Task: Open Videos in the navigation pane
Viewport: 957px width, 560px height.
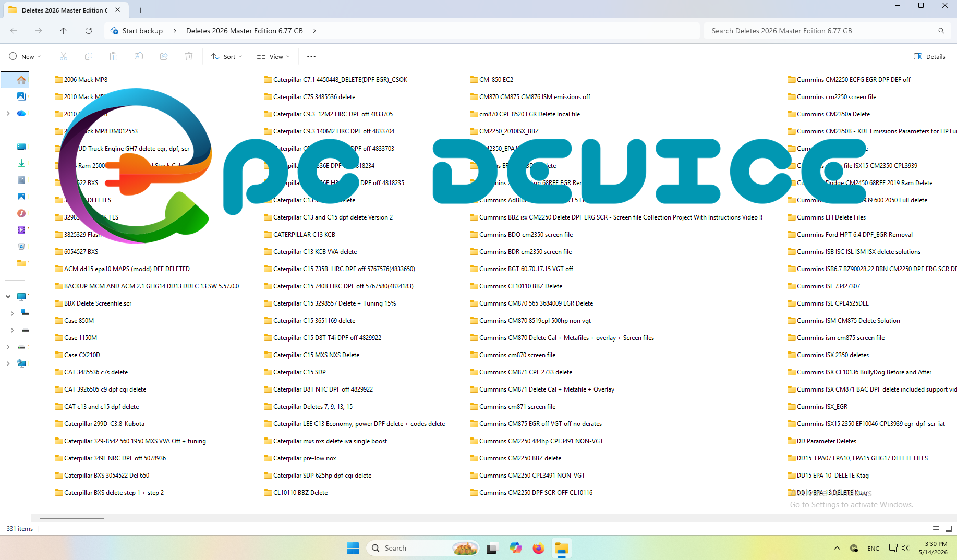Action: click(x=21, y=230)
